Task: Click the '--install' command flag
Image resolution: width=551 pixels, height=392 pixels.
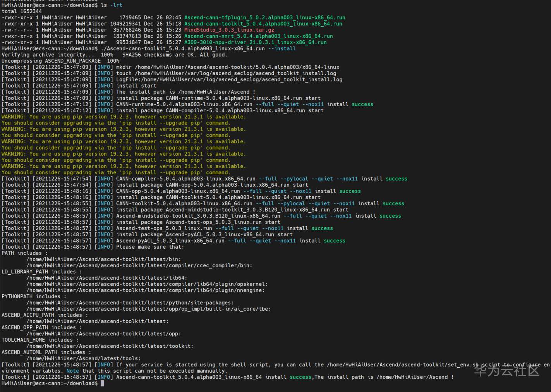Action: click(x=282, y=48)
